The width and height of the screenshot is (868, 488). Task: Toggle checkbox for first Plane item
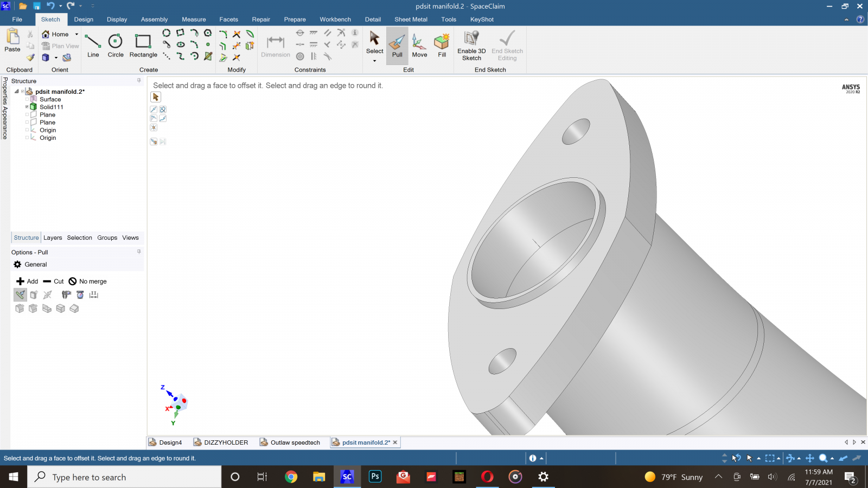[27, 114]
